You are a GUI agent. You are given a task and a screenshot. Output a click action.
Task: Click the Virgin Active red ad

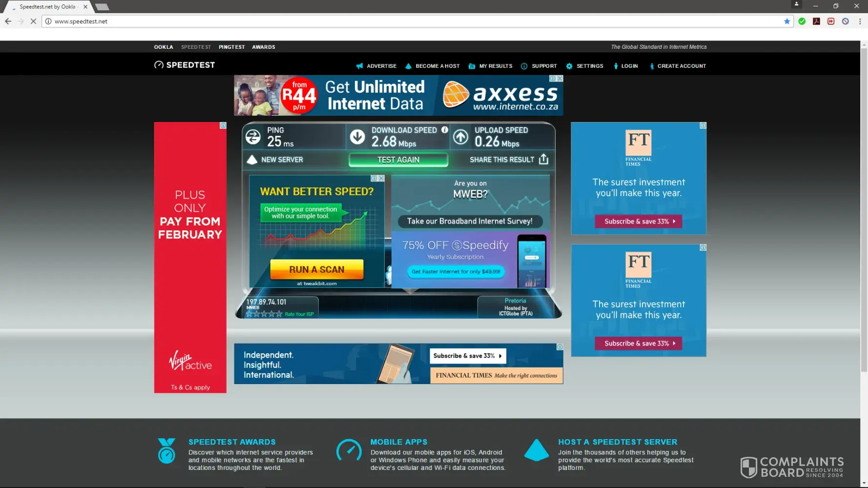click(190, 257)
